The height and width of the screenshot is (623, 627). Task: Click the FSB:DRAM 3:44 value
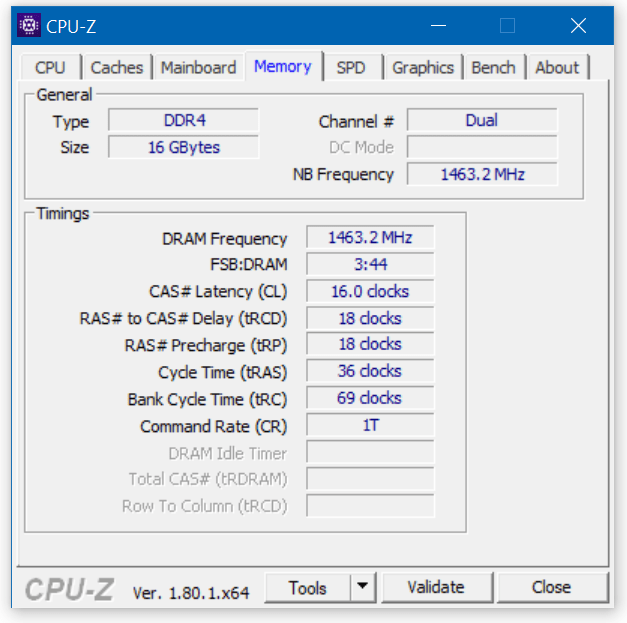click(x=370, y=264)
